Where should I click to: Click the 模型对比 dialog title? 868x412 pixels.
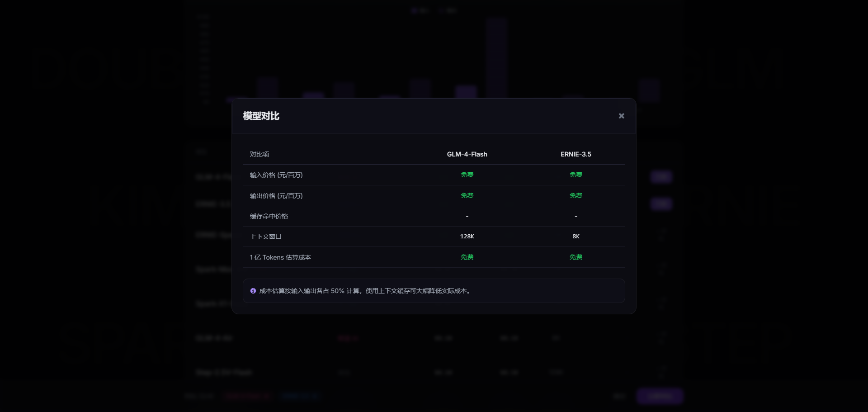[x=261, y=116]
